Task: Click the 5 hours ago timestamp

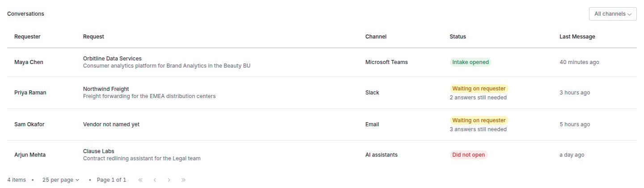Action: 575,124
